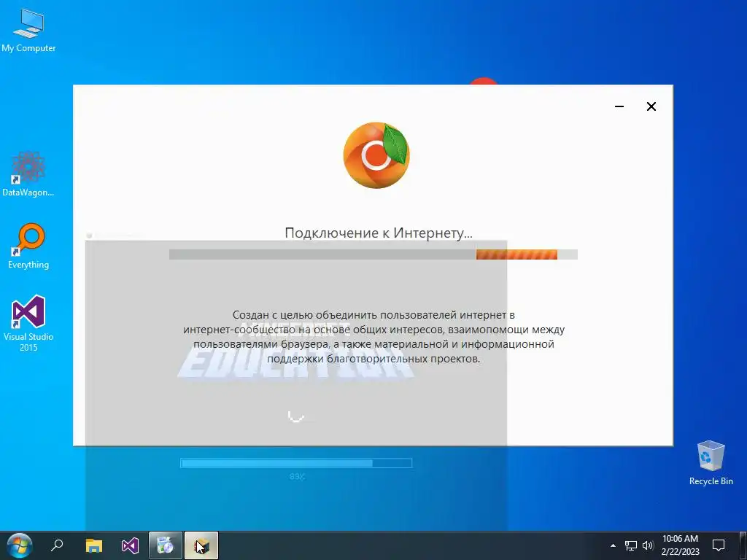
Task: Open My Computer desktop icon
Action: (28, 31)
